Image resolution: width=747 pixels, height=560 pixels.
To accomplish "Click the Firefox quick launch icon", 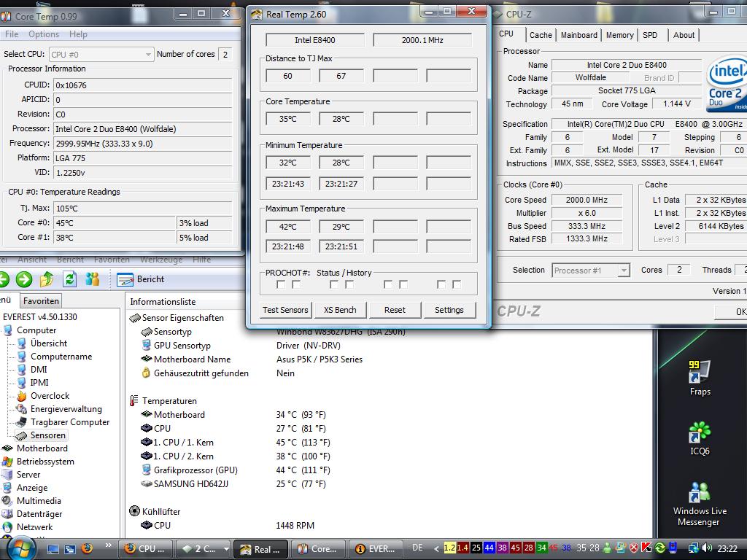I will click(86, 548).
